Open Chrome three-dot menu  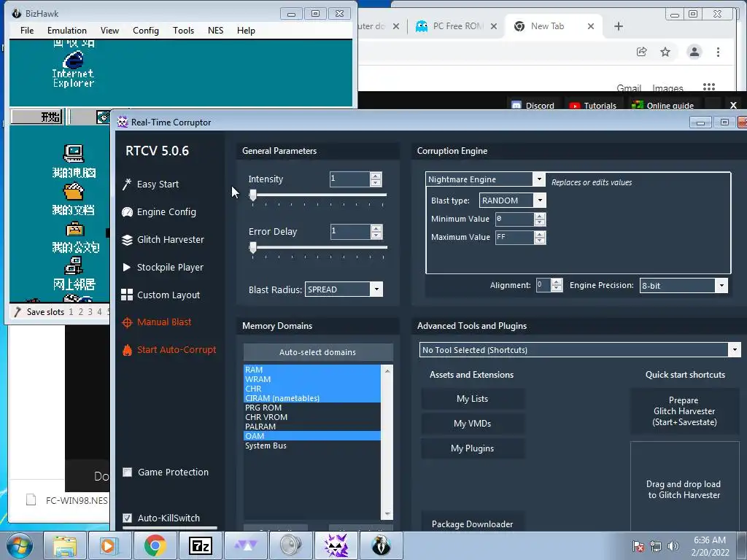(x=718, y=52)
